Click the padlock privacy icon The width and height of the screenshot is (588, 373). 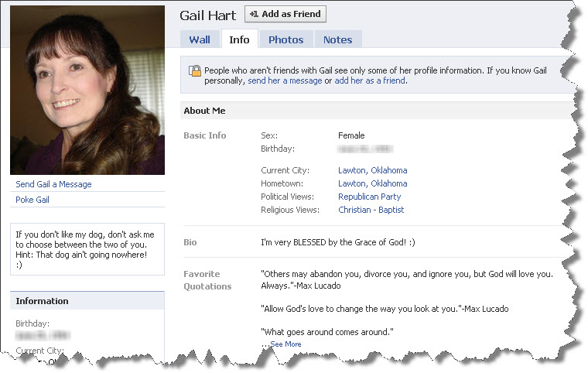195,70
